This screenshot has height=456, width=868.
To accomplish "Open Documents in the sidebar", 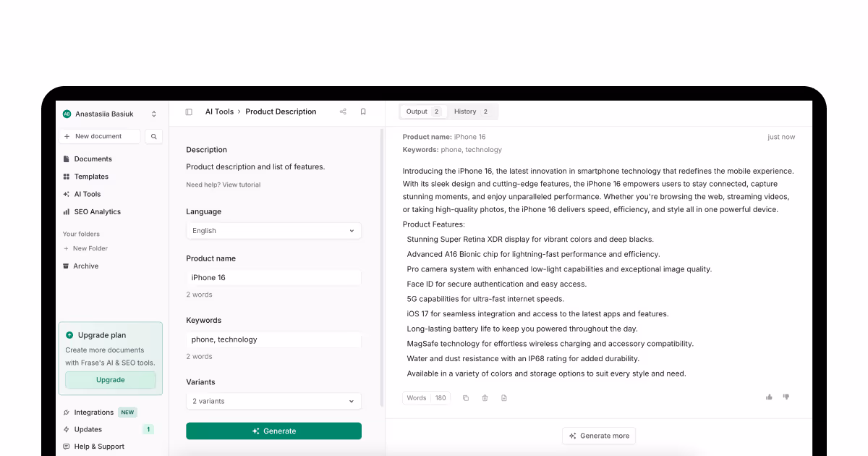I will (93, 159).
